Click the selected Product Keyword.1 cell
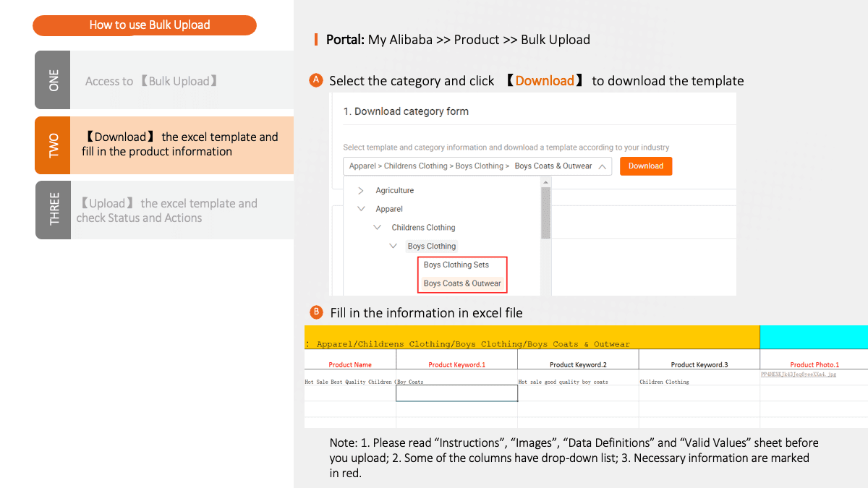Screen dimensions: 868x488 (456, 393)
